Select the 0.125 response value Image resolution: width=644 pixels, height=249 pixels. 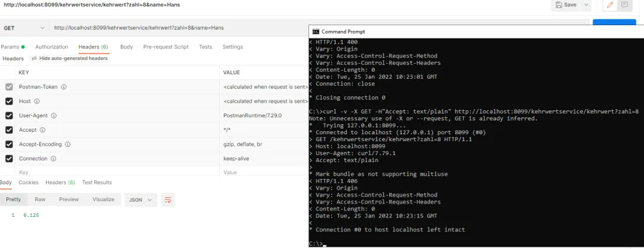[31, 215]
